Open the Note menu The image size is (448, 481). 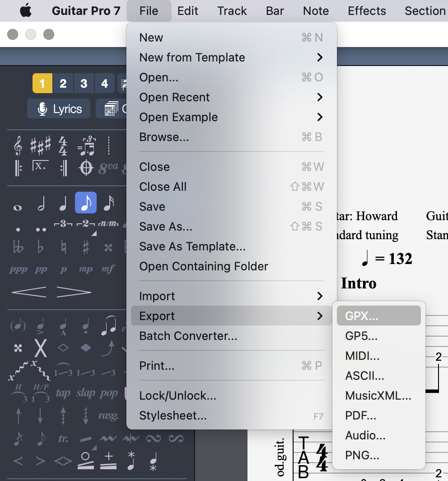tap(316, 11)
